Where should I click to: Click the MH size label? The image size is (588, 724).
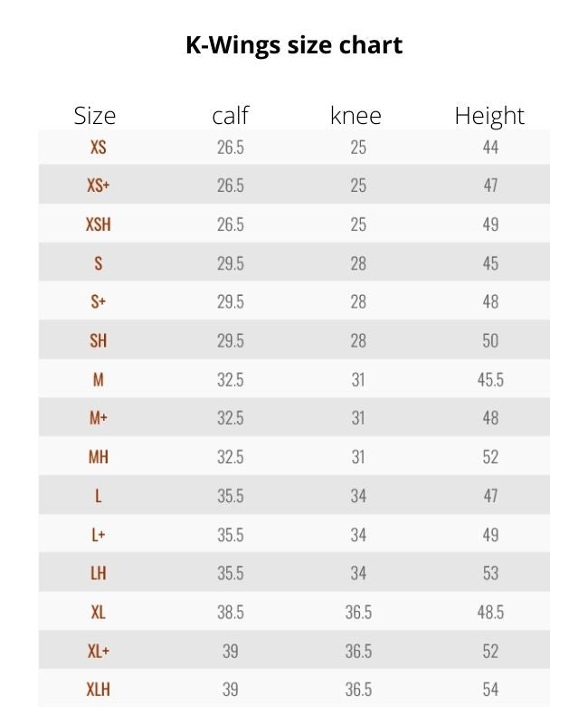tap(98, 457)
